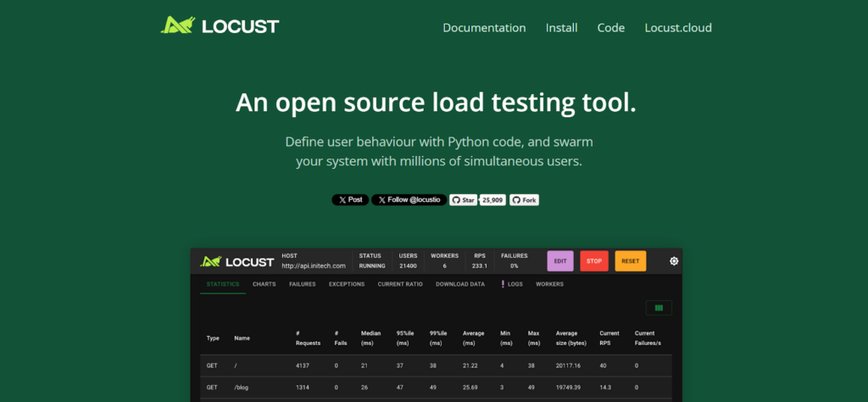Viewport: 868px width, 402px height.
Task: Click the Locust logo in the header
Action: click(220, 25)
